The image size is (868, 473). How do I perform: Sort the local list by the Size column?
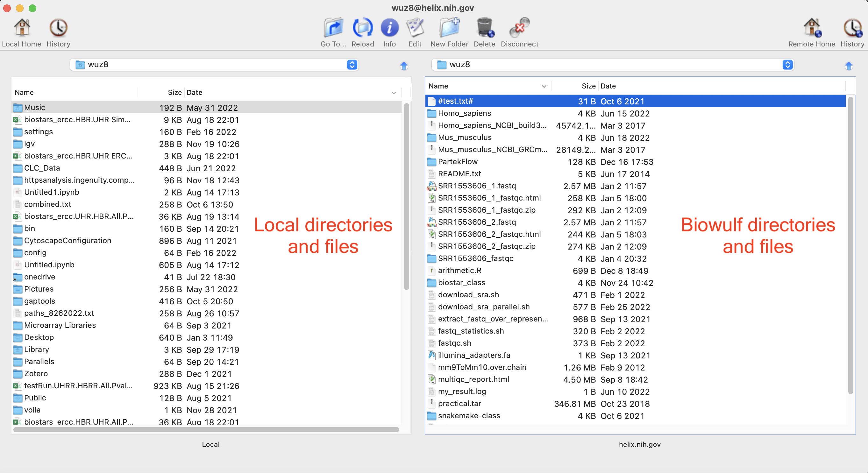click(174, 93)
